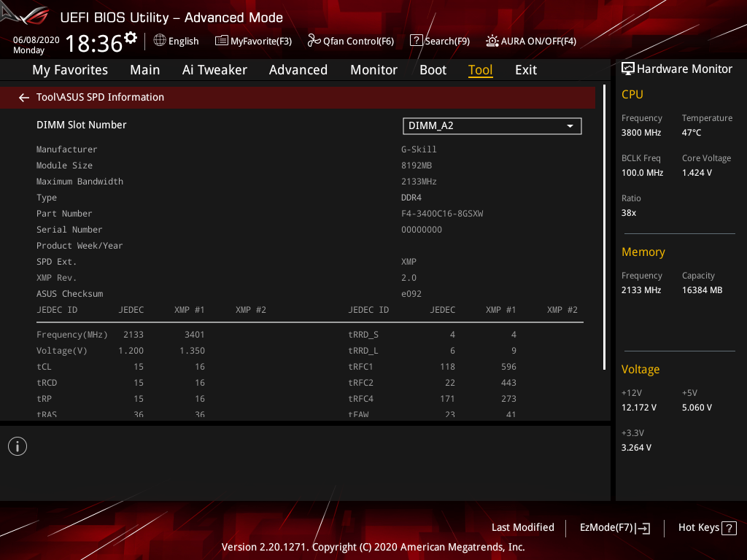Screen dimensions: 747x560
Task: Click the tRCD row label
Action: coord(47,383)
